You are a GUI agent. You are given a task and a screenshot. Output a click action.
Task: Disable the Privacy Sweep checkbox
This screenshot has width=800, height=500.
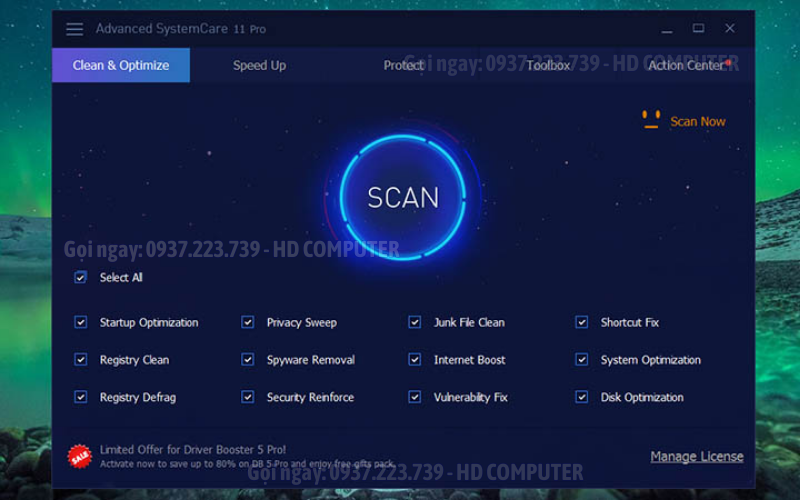[x=248, y=322]
